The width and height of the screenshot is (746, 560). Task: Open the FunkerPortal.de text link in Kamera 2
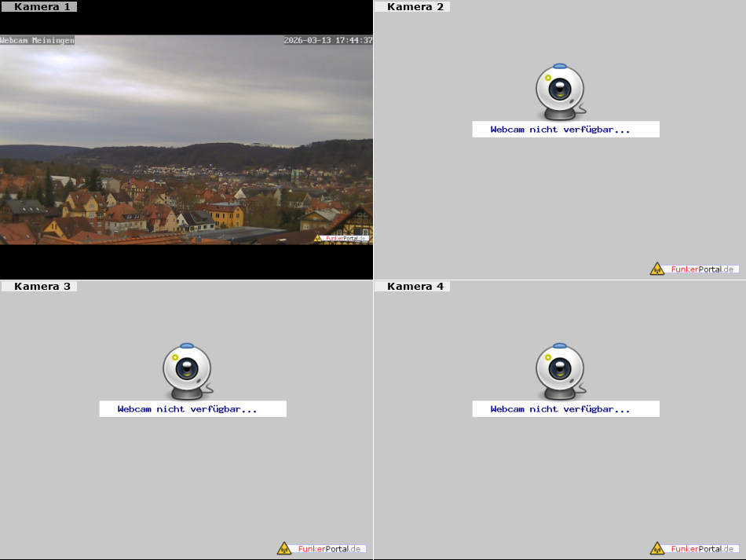(703, 269)
